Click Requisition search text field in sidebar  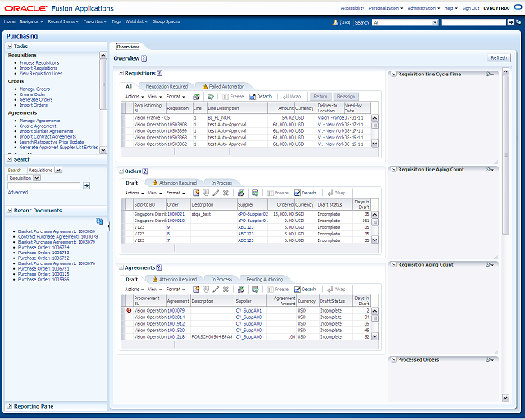coord(43,185)
